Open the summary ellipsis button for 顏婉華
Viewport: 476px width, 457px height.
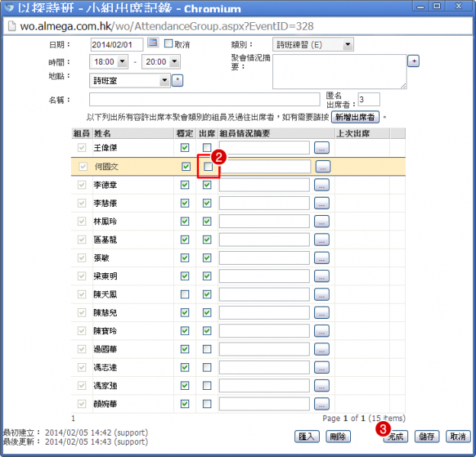pyautogui.click(x=322, y=404)
